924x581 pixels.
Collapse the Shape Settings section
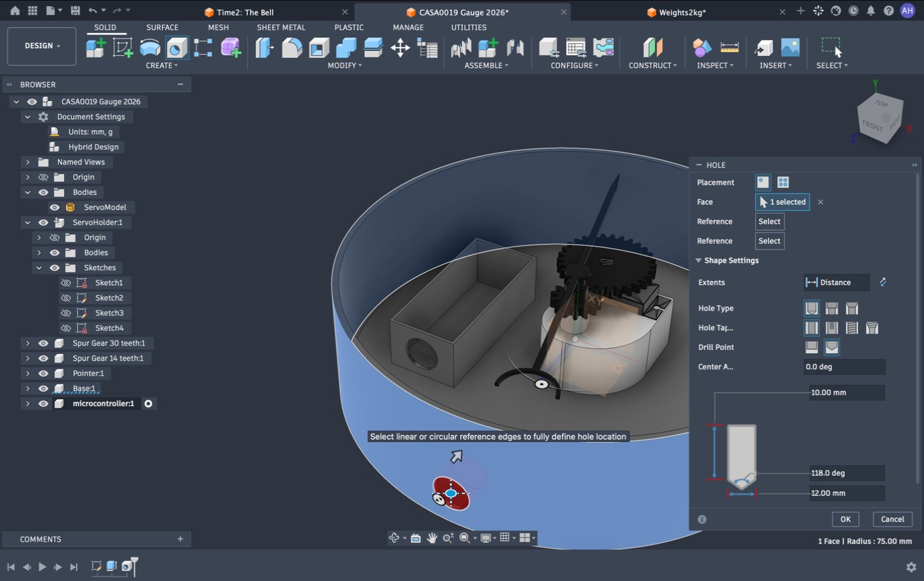click(x=698, y=260)
